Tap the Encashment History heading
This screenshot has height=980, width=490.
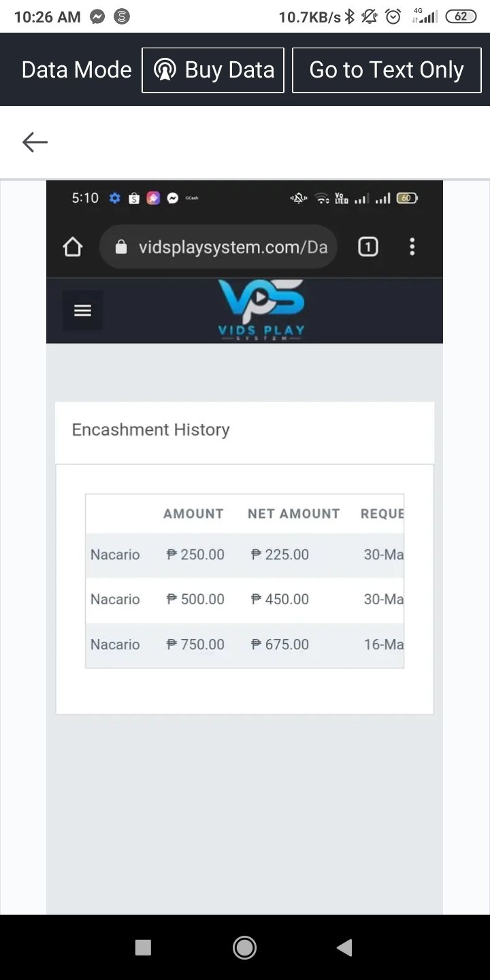150,429
